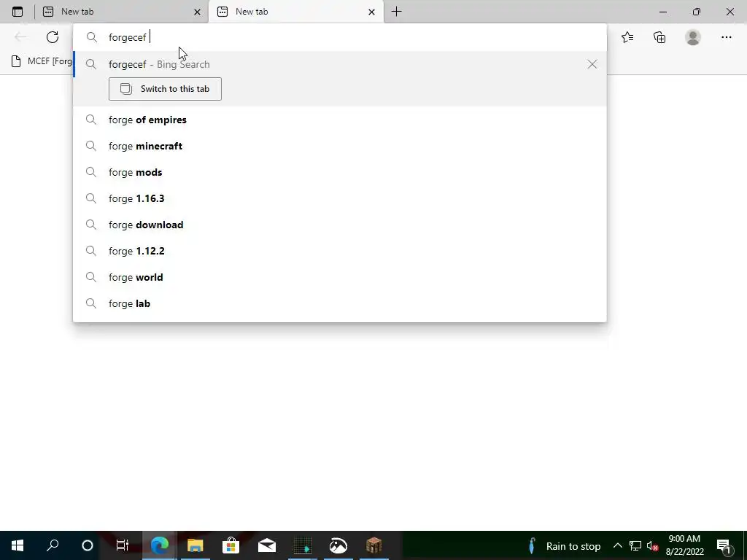The height and width of the screenshot is (560, 747).
Task: Open File Explorer from taskbar
Action: pyautogui.click(x=196, y=545)
